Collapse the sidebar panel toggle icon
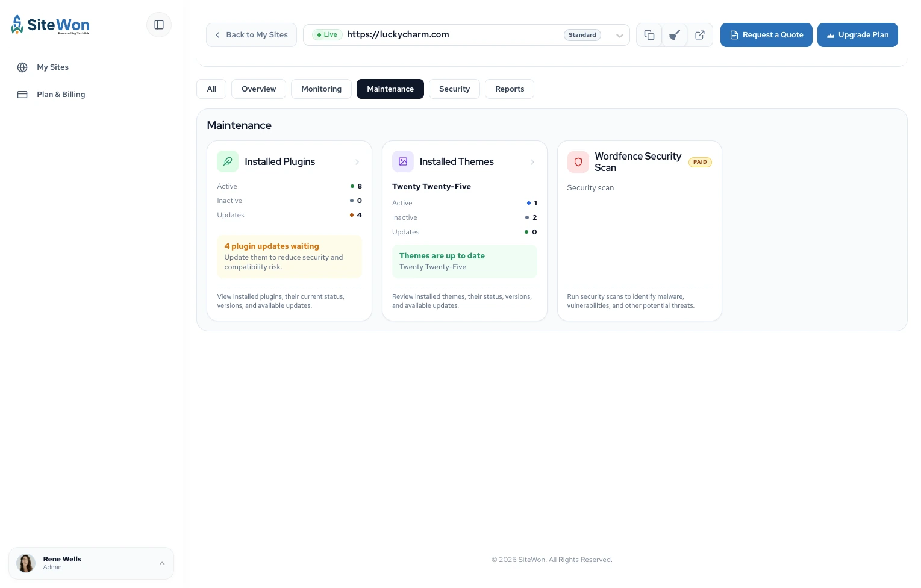The image size is (921, 588). (159, 25)
